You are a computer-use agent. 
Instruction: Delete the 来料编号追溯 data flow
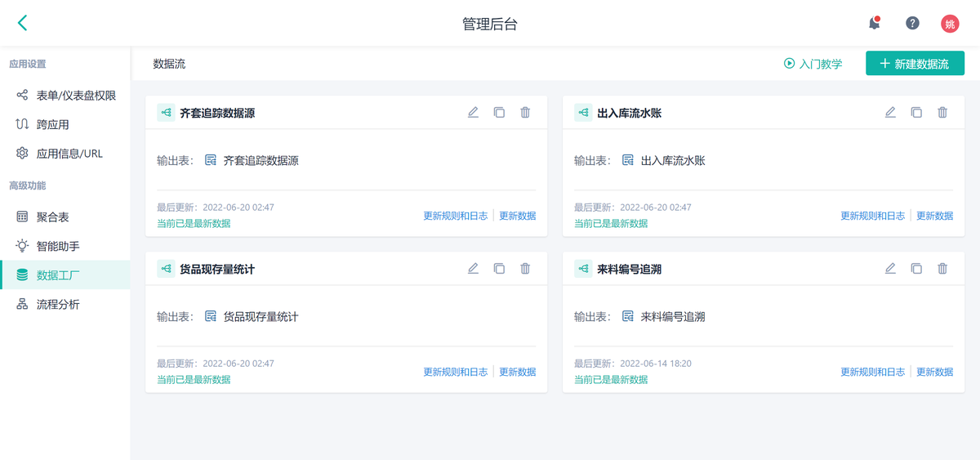942,268
